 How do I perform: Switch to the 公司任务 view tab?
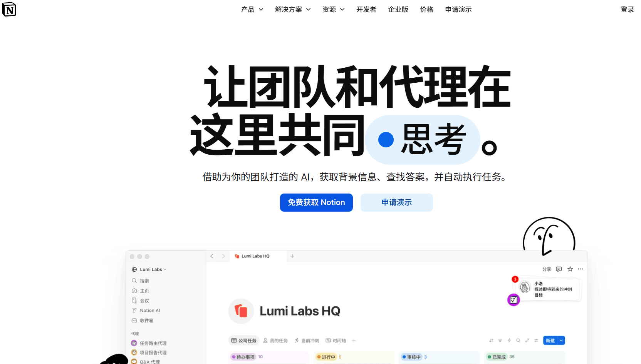click(x=244, y=341)
